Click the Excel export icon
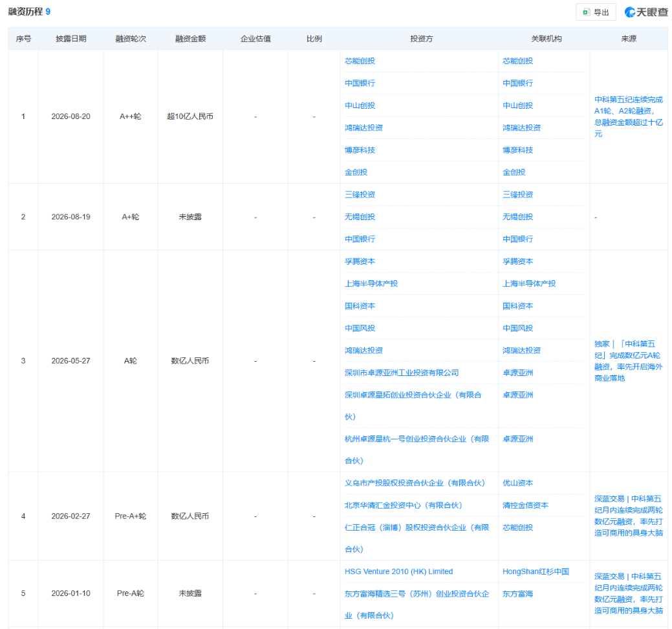This screenshot has width=672, height=629. 586,12
